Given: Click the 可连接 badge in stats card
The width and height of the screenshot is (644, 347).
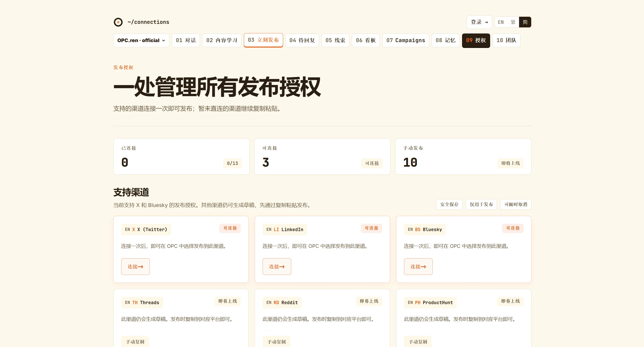Looking at the screenshot, I should [372, 163].
